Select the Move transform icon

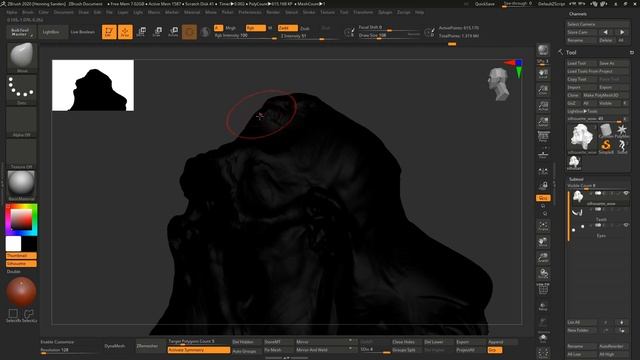[141, 32]
